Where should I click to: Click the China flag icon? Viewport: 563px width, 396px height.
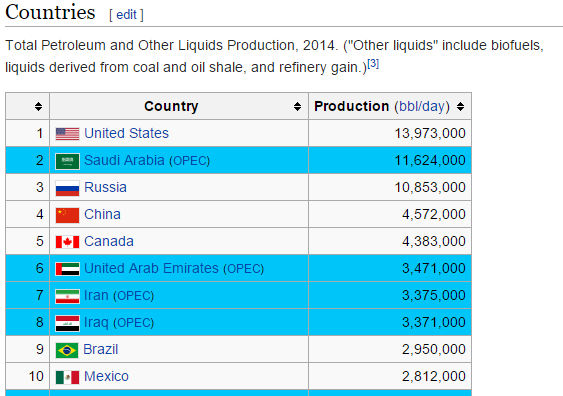click(68, 215)
